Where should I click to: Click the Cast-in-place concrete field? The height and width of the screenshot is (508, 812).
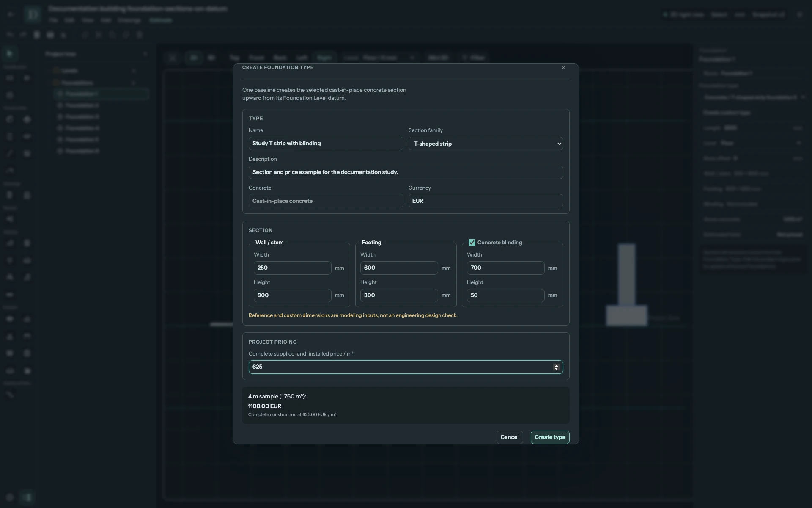point(326,201)
